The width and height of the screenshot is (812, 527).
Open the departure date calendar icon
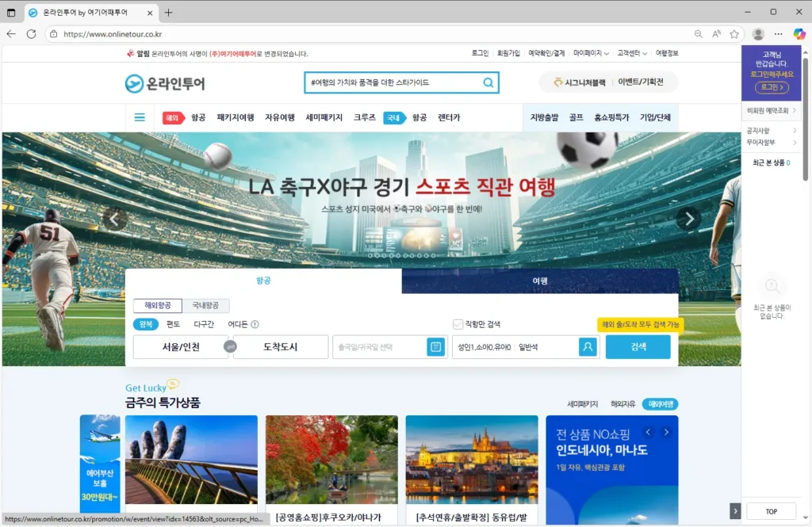click(x=436, y=346)
